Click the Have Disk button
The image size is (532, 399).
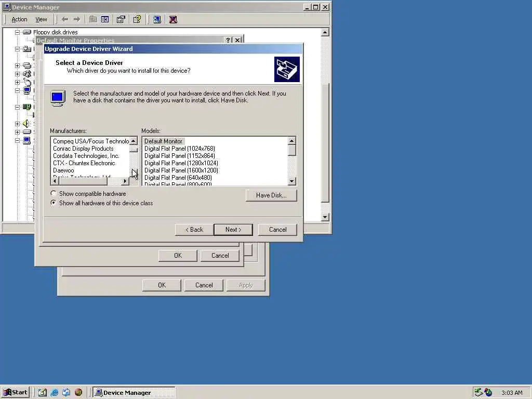pyautogui.click(x=271, y=195)
